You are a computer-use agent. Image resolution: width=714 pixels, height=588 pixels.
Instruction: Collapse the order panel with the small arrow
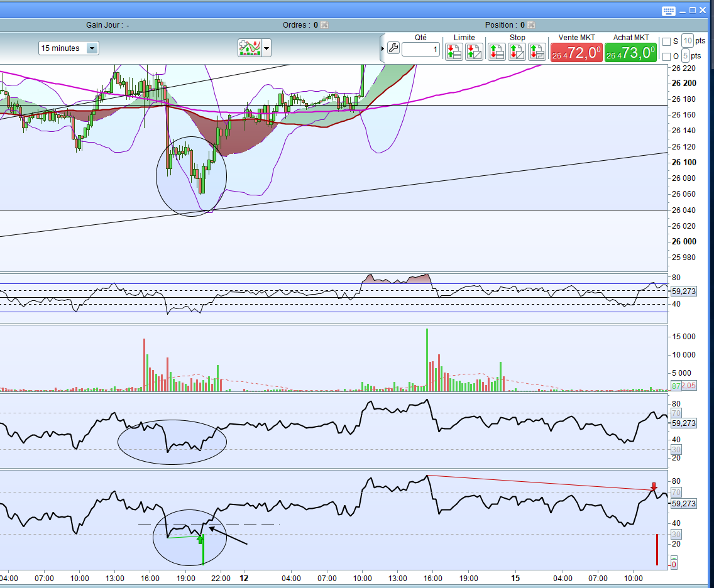(x=383, y=49)
